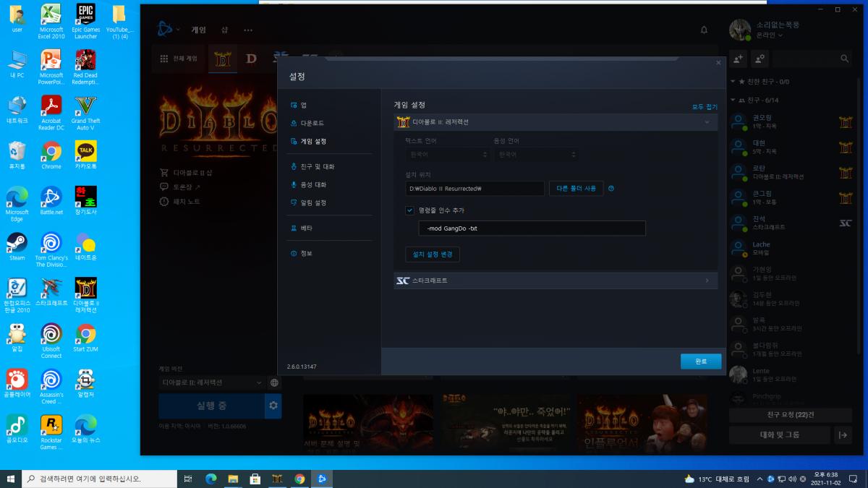Click 다른 폴더 사용 button
Screen dimensions: 868x488
576,188
